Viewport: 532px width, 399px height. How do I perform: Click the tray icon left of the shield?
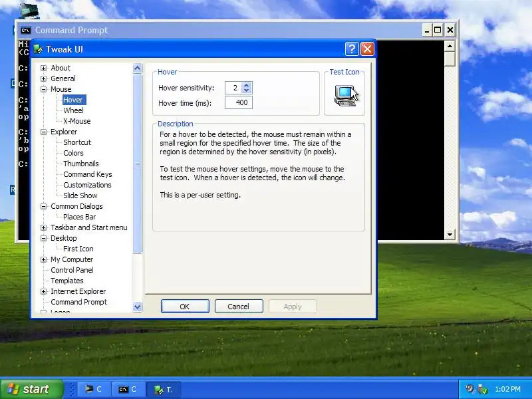(x=469, y=389)
